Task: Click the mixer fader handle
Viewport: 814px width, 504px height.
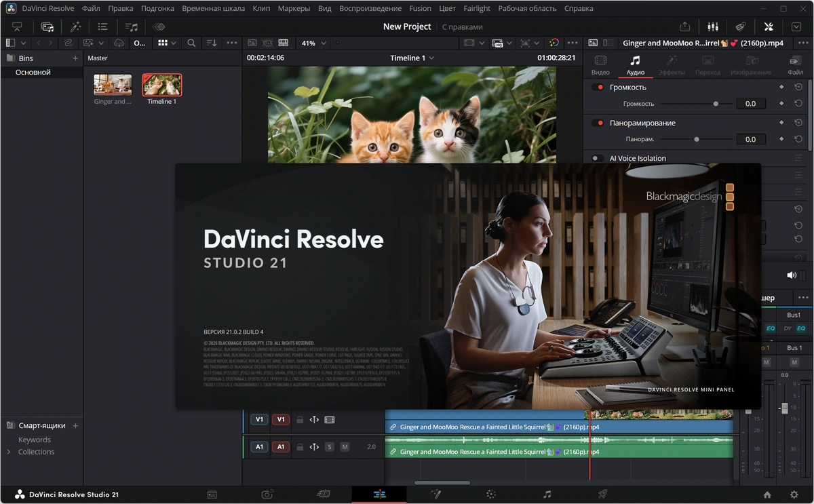Action: [x=784, y=408]
